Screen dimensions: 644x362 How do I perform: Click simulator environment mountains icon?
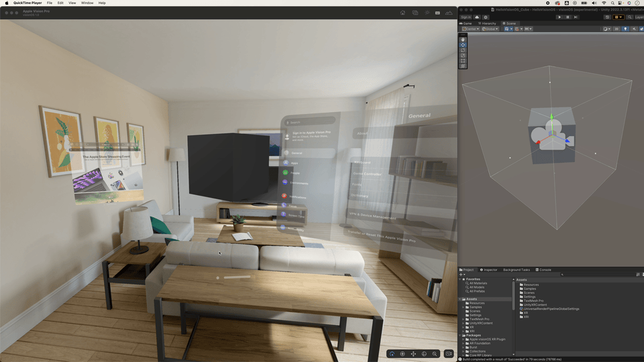coord(449,13)
